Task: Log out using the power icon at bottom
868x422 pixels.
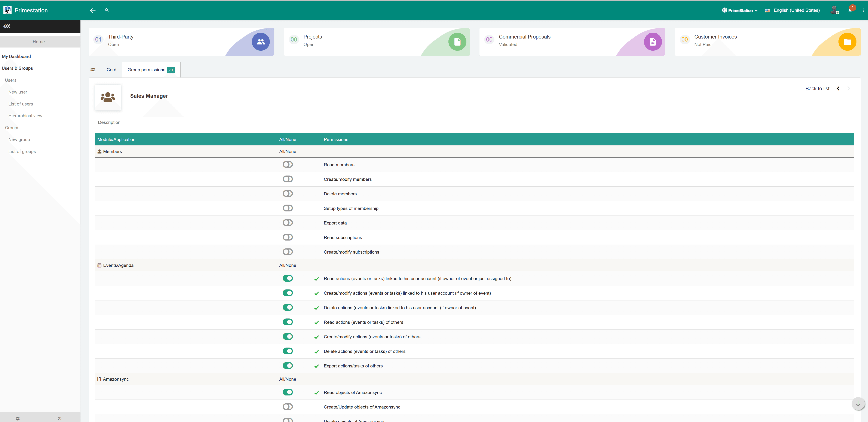Action: [x=60, y=418]
